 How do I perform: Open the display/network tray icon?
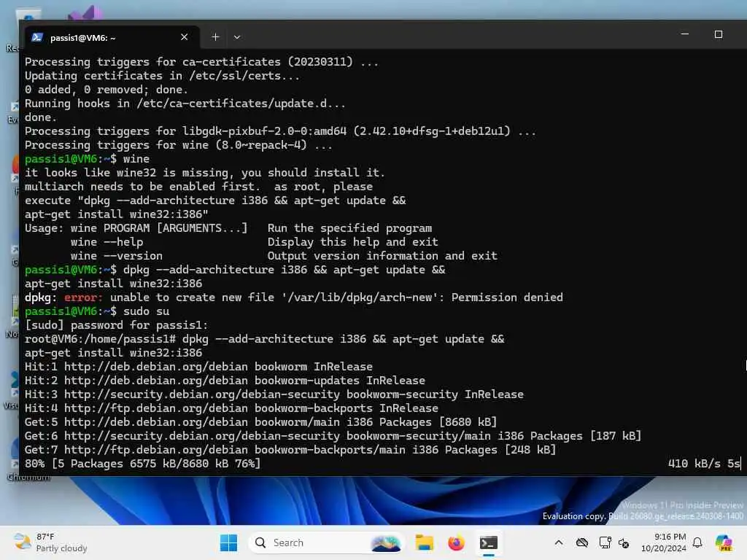coord(605,542)
